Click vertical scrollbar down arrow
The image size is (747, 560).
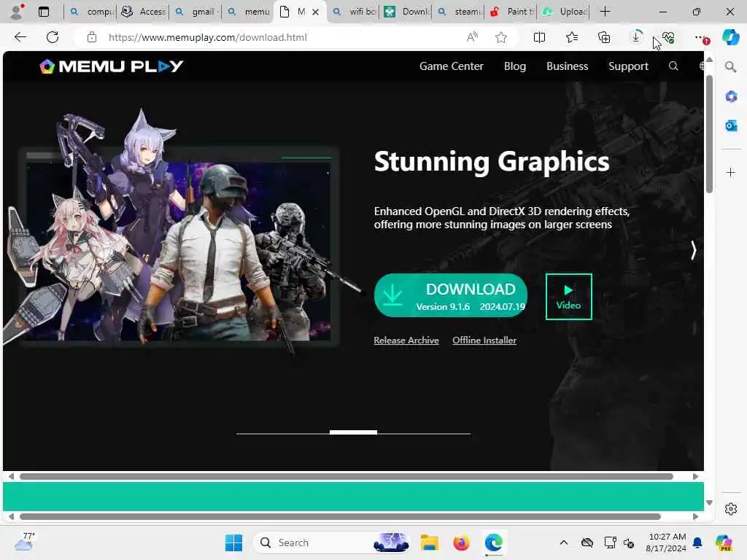click(x=709, y=503)
